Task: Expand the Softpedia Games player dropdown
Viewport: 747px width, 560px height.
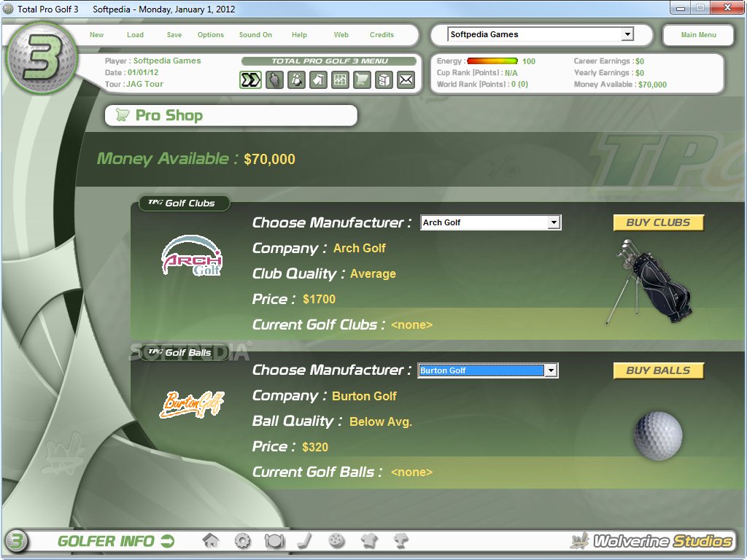Action: (x=627, y=34)
